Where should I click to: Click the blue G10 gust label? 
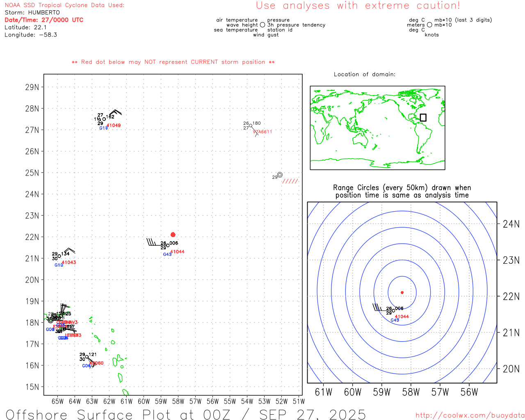click(59, 265)
